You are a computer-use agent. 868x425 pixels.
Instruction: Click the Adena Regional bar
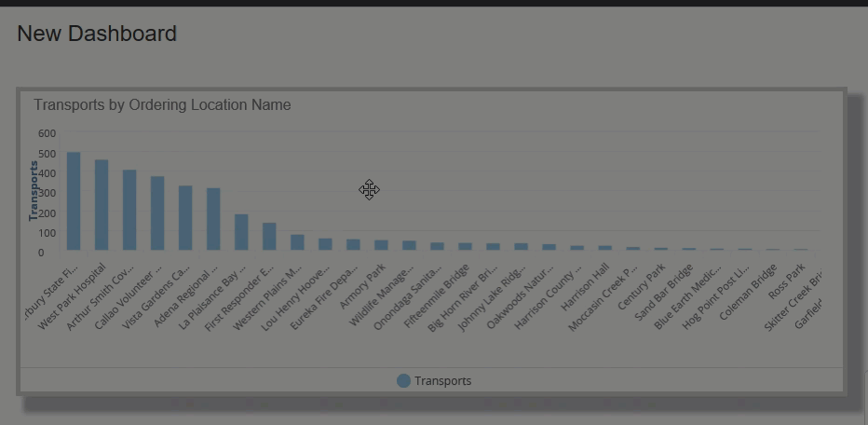click(213, 219)
